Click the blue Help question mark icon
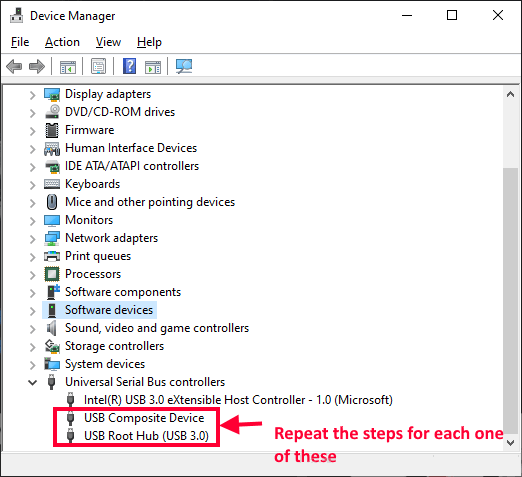522x477 pixels. (x=129, y=66)
